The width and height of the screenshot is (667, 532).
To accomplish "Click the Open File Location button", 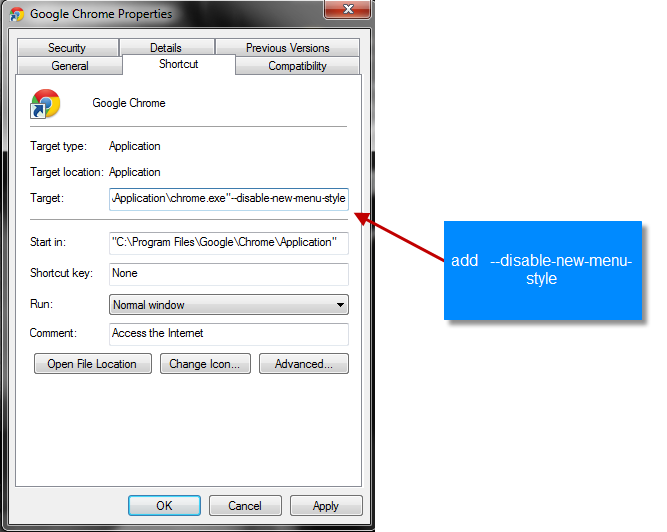I will point(93,364).
